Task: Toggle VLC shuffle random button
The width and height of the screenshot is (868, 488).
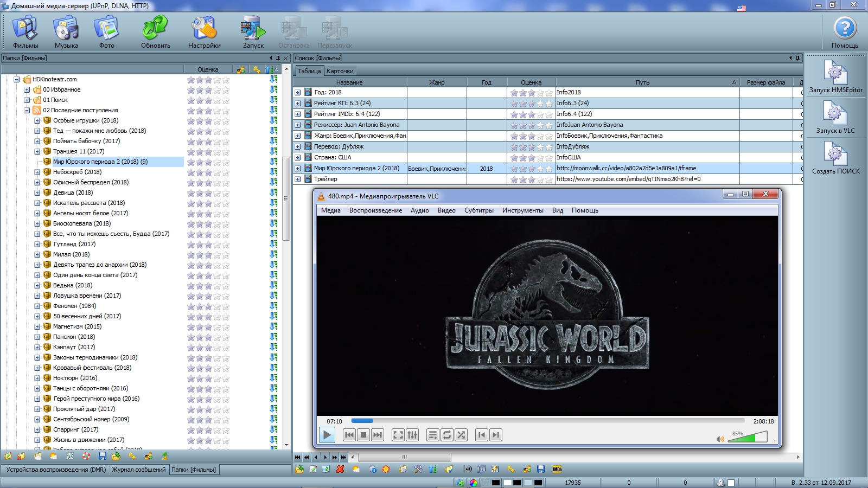Action: [x=461, y=435]
